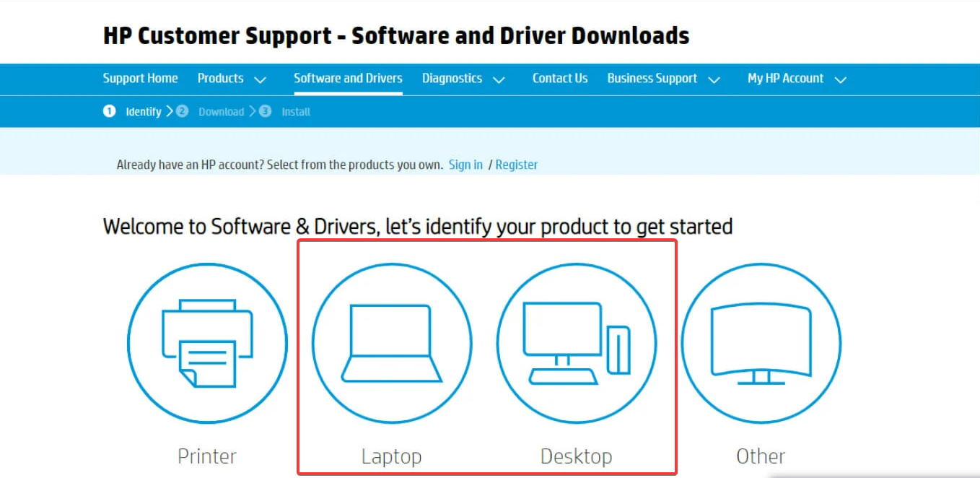The height and width of the screenshot is (478, 980).
Task: Select the Other products monitor icon
Action: tap(761, 343)
